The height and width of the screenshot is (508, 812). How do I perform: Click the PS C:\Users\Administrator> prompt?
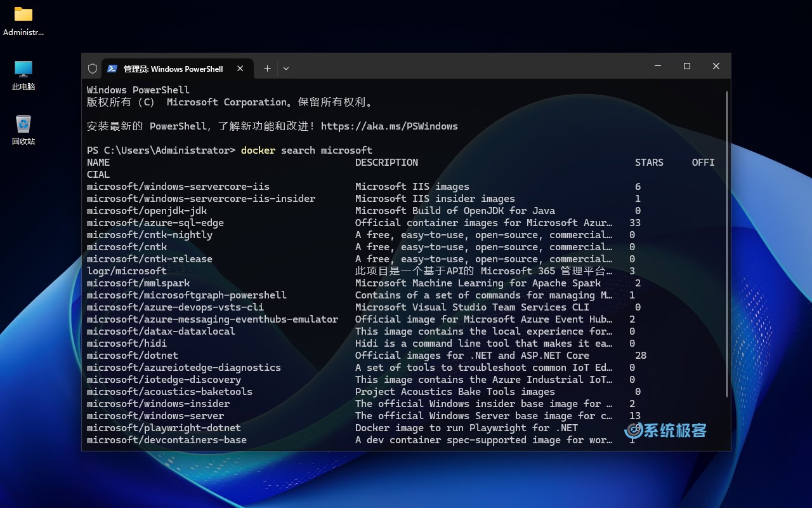click(161, 150)
